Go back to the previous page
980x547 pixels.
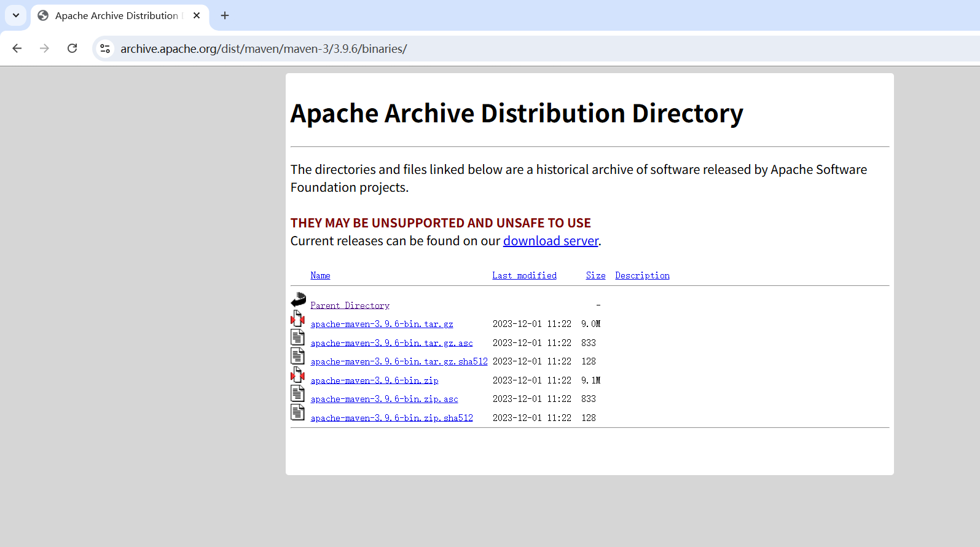17,49
